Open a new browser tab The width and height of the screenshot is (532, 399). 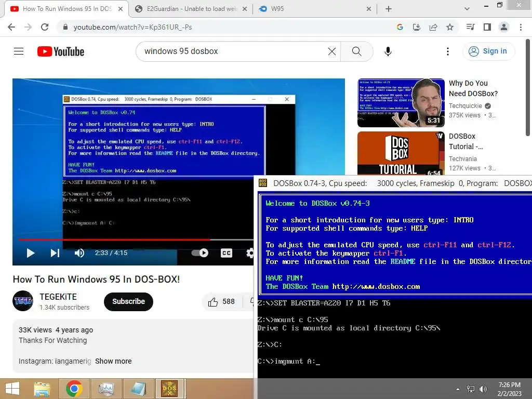coord(389,9)
